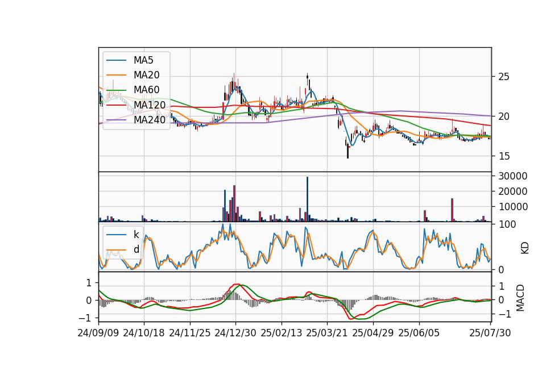
Task: Click the volume axis value 20000
Action: (513, 191)
